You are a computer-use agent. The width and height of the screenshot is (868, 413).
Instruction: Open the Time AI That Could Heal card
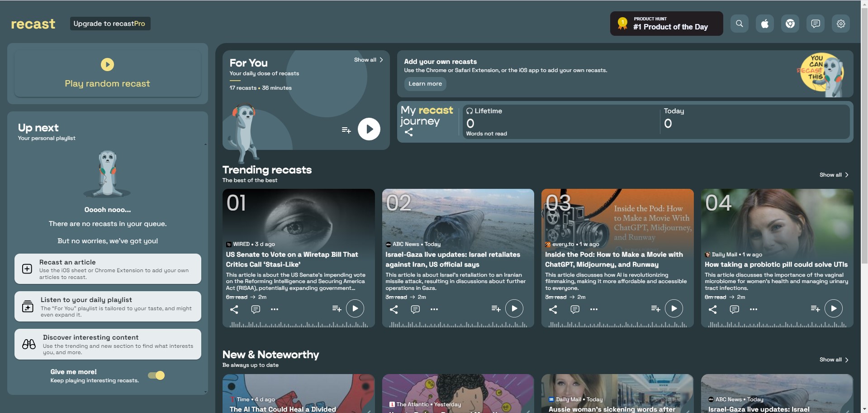(299, 394)
